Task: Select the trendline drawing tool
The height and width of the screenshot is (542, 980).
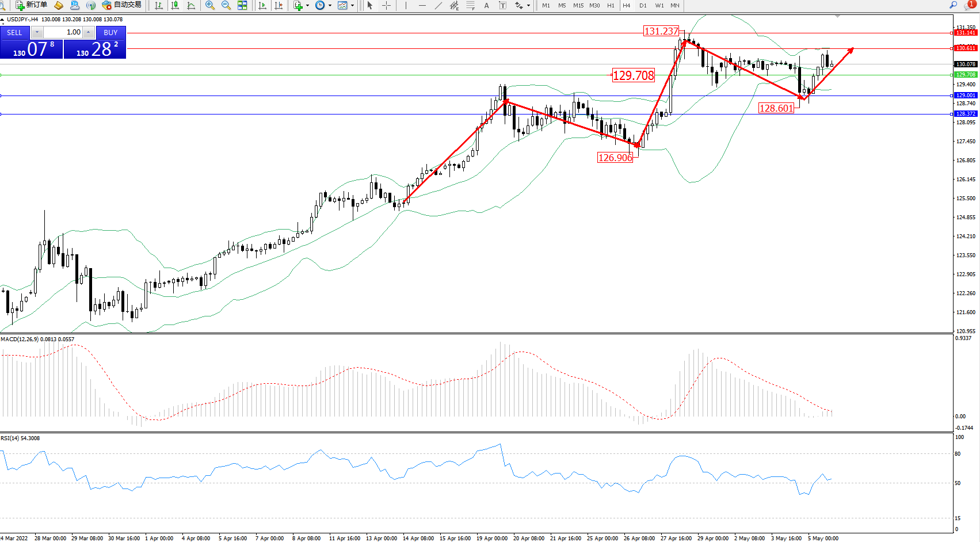Action: point(438,5)
